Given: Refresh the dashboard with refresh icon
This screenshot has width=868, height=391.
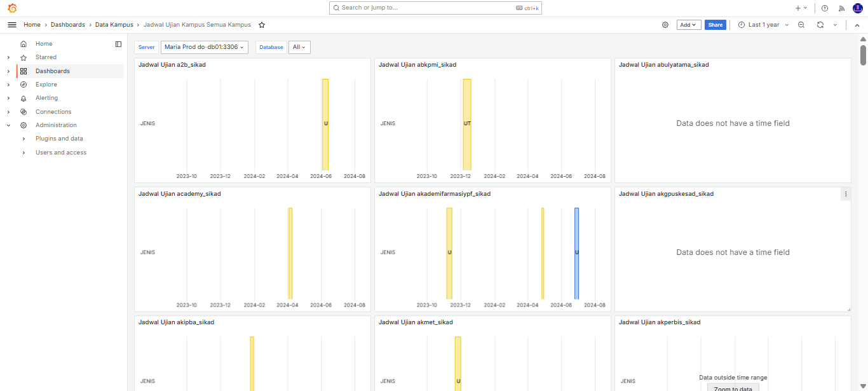Looking at the screenshot, I should click(x=820, y=25).
